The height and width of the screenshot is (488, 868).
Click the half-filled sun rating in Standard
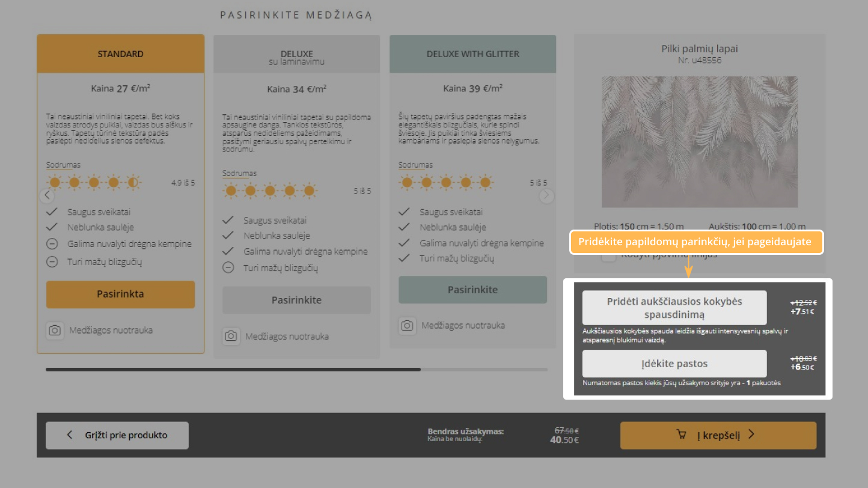(132, 182)
